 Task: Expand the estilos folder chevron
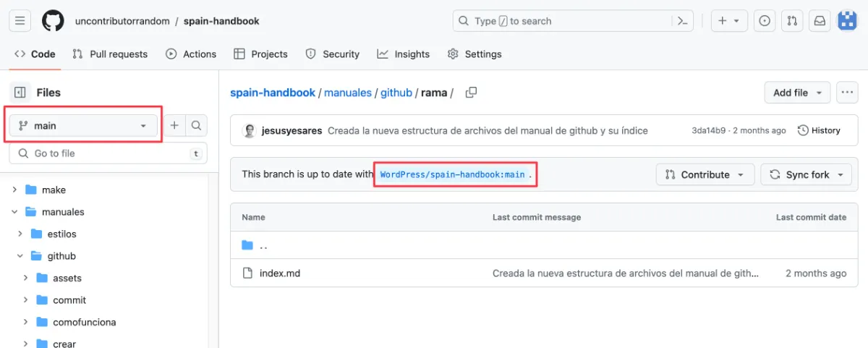pyautogui.click(x=20, y=234)
